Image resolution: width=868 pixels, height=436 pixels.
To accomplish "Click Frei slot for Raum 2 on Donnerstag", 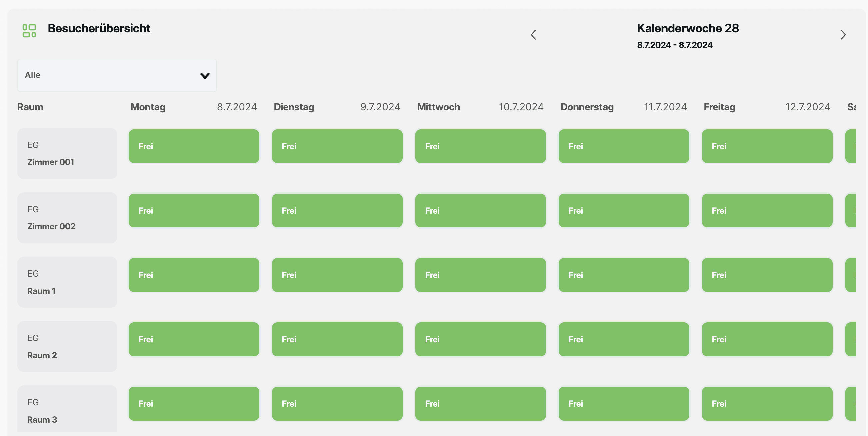I will pos(623,339).
